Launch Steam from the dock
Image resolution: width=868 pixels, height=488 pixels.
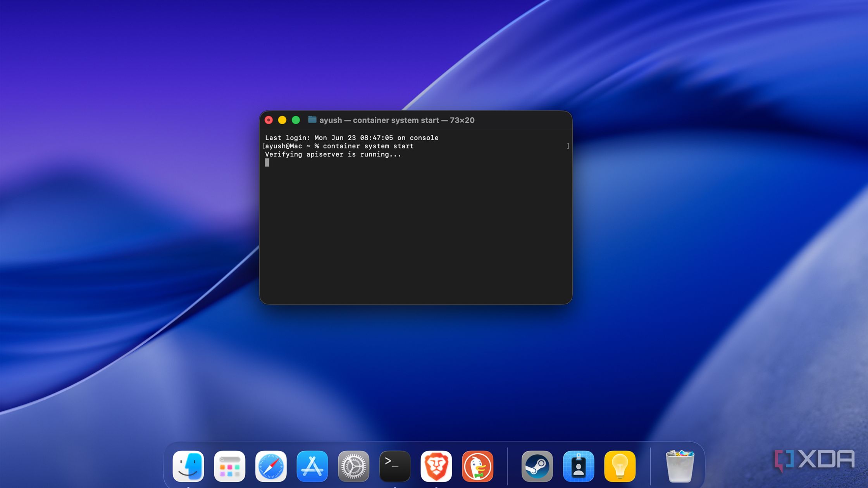[537, 466]
